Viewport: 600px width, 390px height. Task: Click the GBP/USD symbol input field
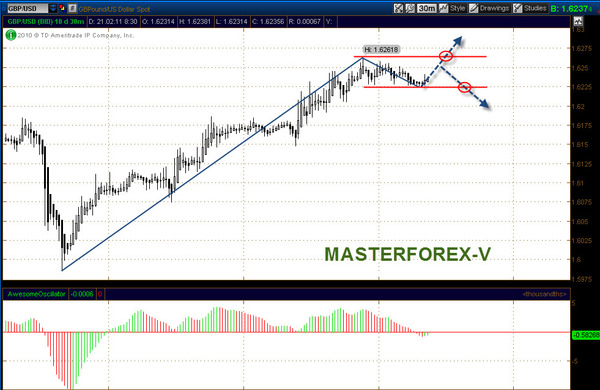click(x=28, y=8)
